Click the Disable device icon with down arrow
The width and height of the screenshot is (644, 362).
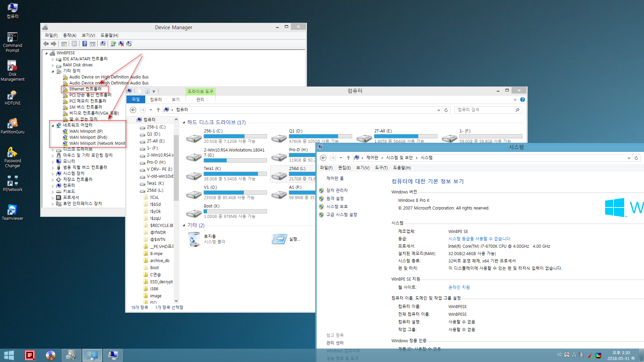click(129, 44)
